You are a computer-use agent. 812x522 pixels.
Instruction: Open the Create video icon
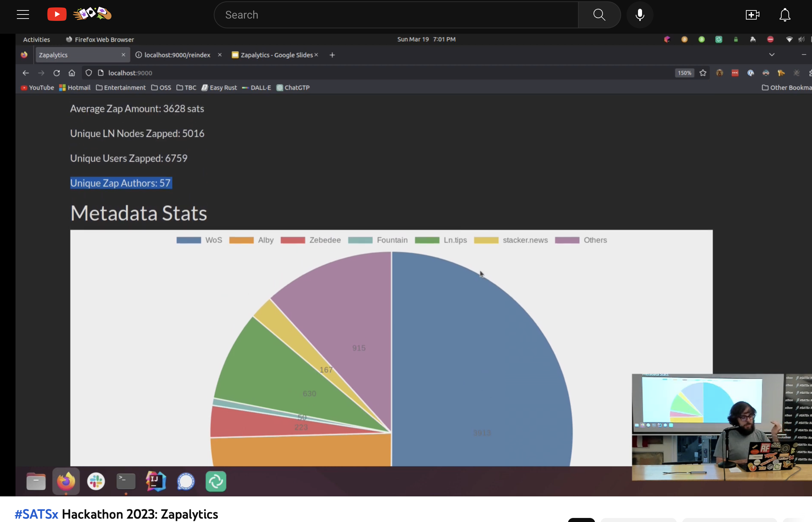(752, 15)
